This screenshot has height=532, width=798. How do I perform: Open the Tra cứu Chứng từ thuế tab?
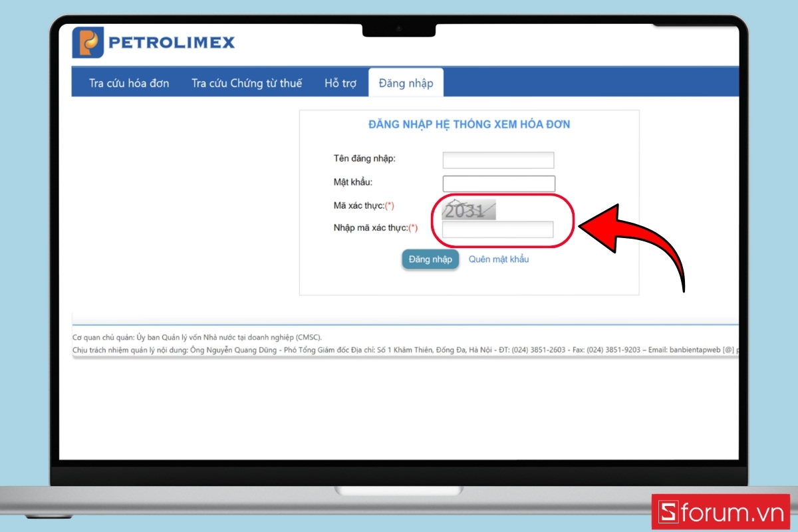(247, 83)
